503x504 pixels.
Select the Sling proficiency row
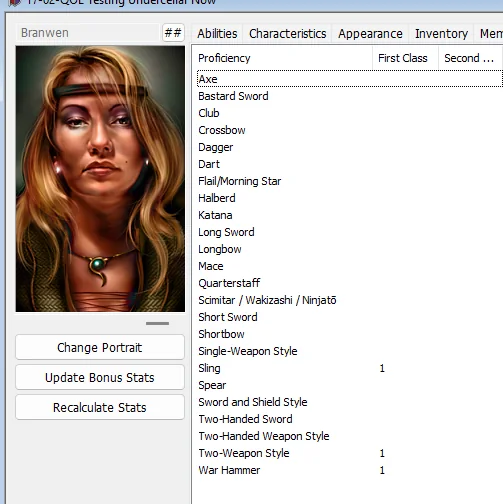pyautogui.click(x=349, y=368)
